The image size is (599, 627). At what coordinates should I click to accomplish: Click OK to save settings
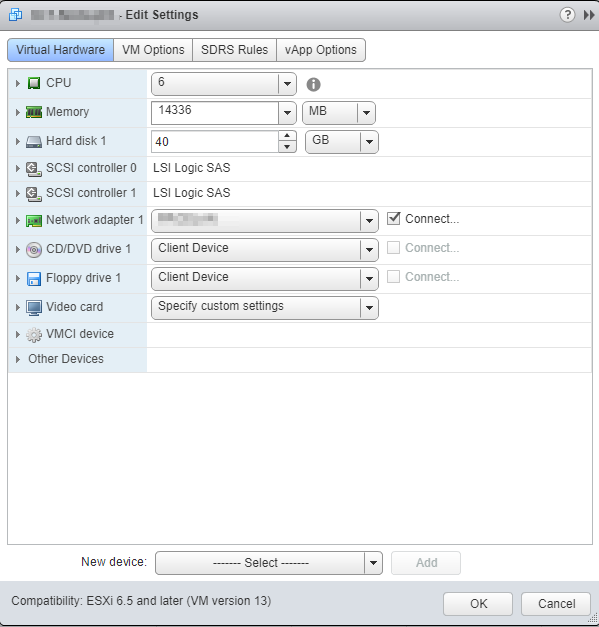pos(478,603)
